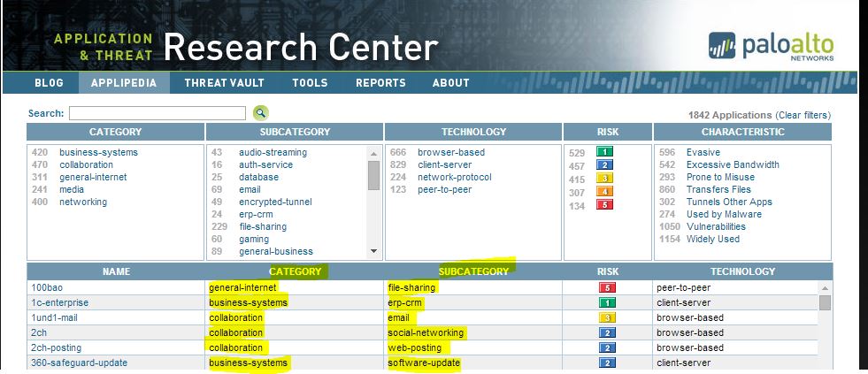This screenshot has width=868, height=374.
Task: Select risk level 2 blue badge in filter
Action: coord(604,164)
